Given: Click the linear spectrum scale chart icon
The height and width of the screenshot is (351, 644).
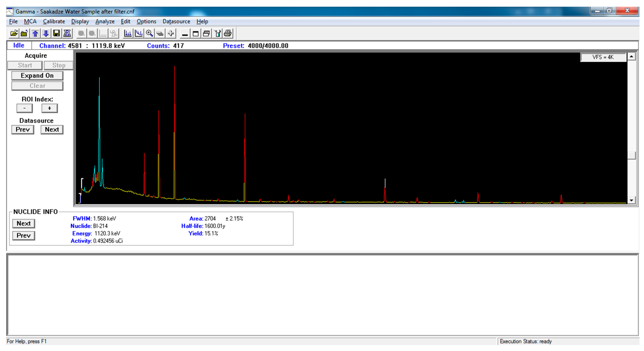Looking at the screenshot, I should point(128,33).
